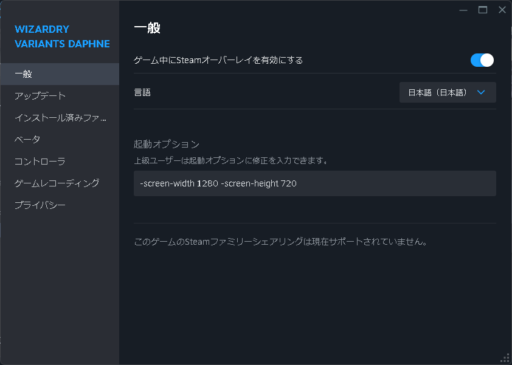Maximize the properties window

pos(482,10)
